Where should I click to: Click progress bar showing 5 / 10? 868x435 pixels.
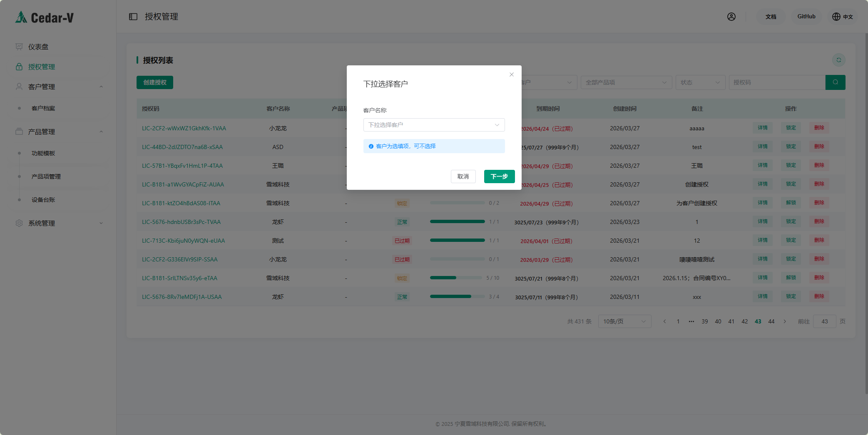click(457, 278)
